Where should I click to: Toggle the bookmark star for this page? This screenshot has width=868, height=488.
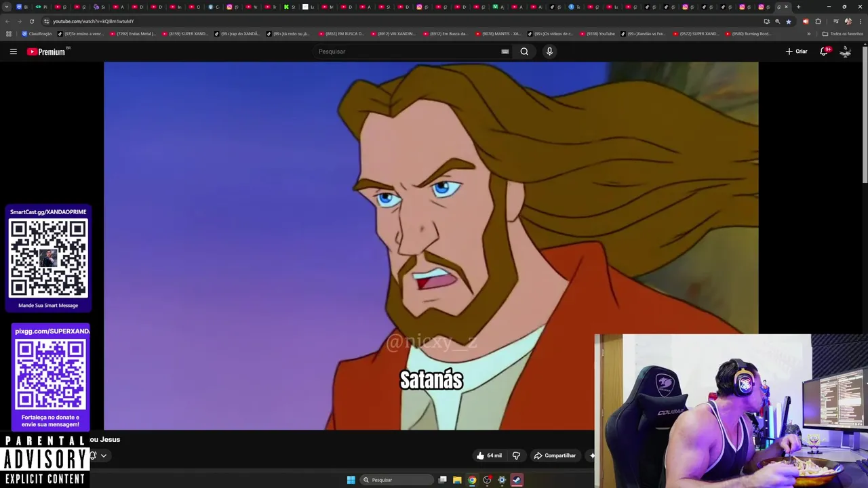tap(788, 21)
